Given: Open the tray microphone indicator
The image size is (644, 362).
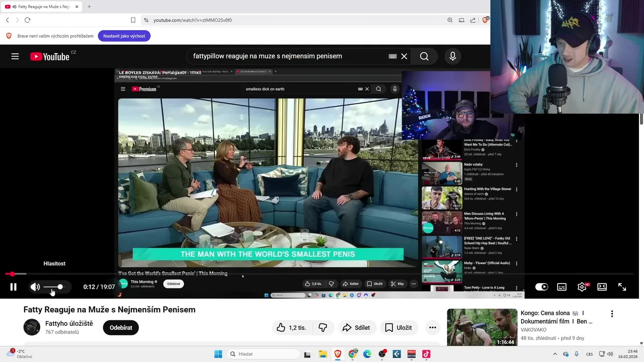Looking at the screenshot, I should click(577, 354).
